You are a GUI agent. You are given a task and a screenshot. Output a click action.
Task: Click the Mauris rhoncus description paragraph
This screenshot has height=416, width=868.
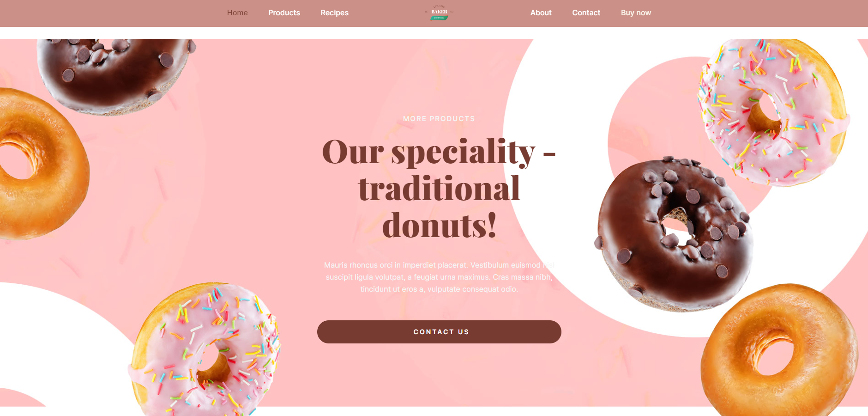click(x=439, y=277)
